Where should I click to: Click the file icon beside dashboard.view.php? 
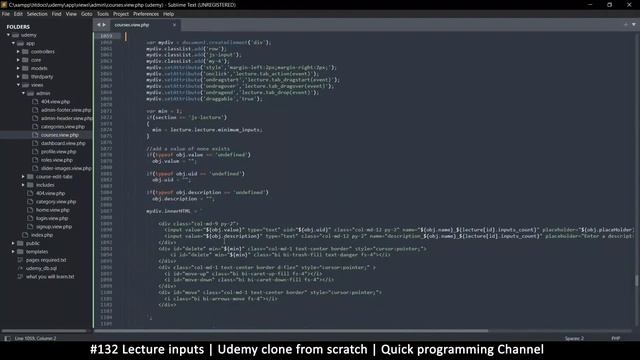pyautogui.click(x=35, y=143)
